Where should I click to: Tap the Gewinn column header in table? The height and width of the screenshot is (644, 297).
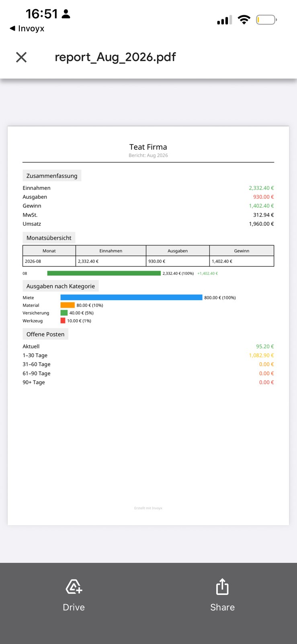[x=242, y=251]
